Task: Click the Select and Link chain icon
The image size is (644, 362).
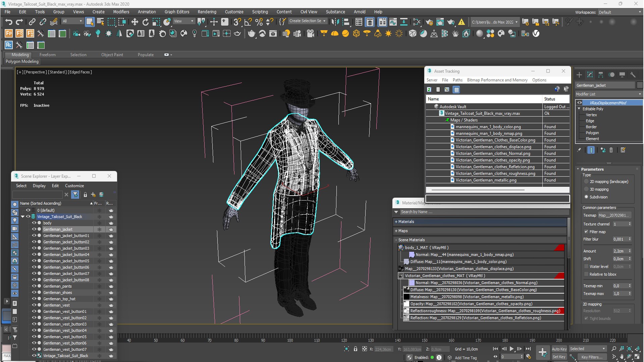Action: click(x=32, y=22)
